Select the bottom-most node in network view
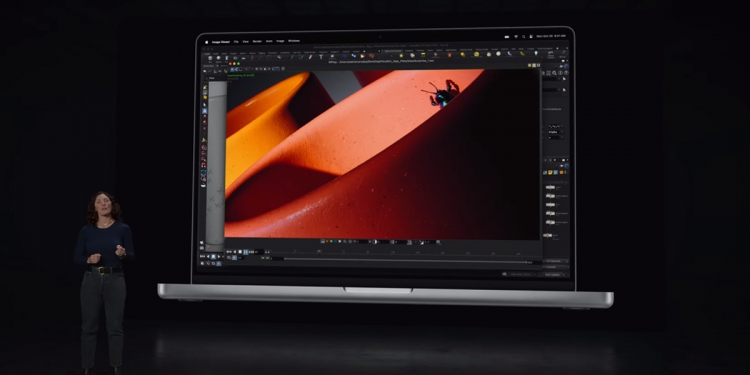This screenshot has height=375, width=750. coord(548,235)
